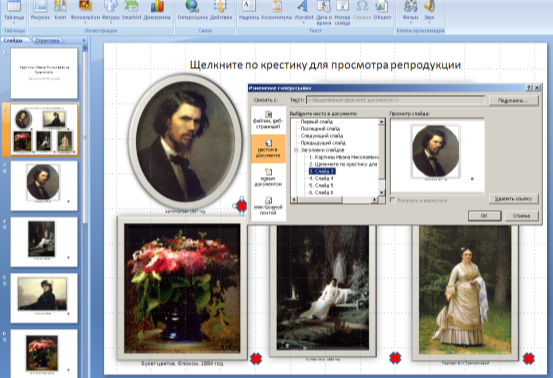Open Колонтитулы header and footer
Viewport: 553px width, 378px height.
(x=277, y=11)
